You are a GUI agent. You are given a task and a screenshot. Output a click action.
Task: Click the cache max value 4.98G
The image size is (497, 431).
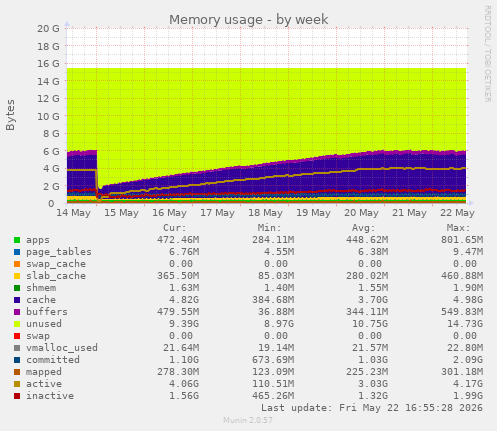click(468, 300)
